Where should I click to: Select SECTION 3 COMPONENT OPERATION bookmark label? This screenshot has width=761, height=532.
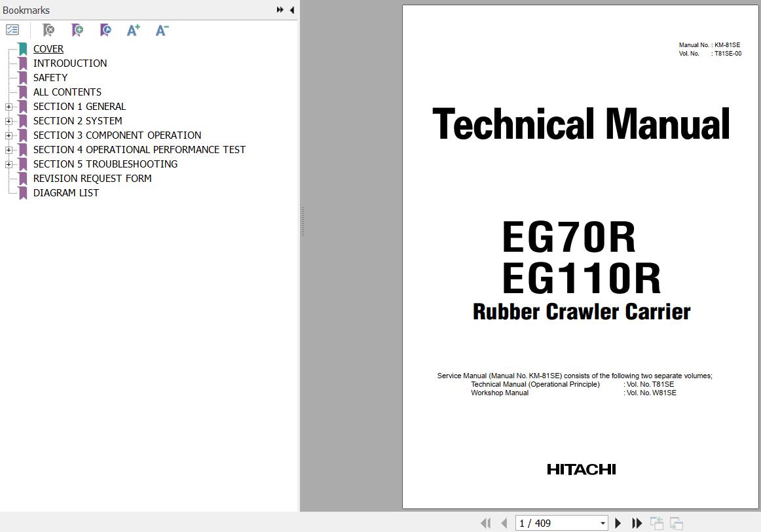pyautogui.click(x=117, y=135)
